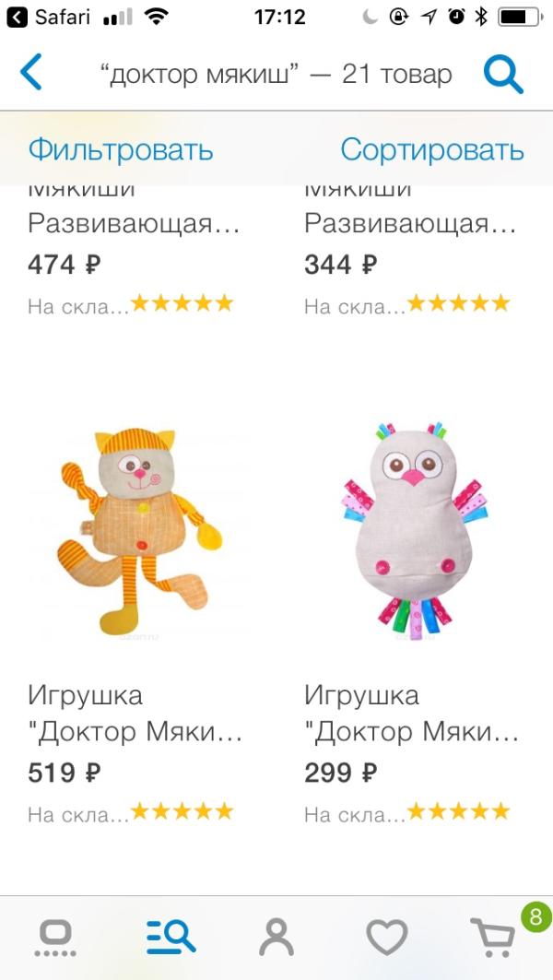This screenshot has width=553, height=980.
Task: Open the grey owl toy image
Action: coord(415,531)
